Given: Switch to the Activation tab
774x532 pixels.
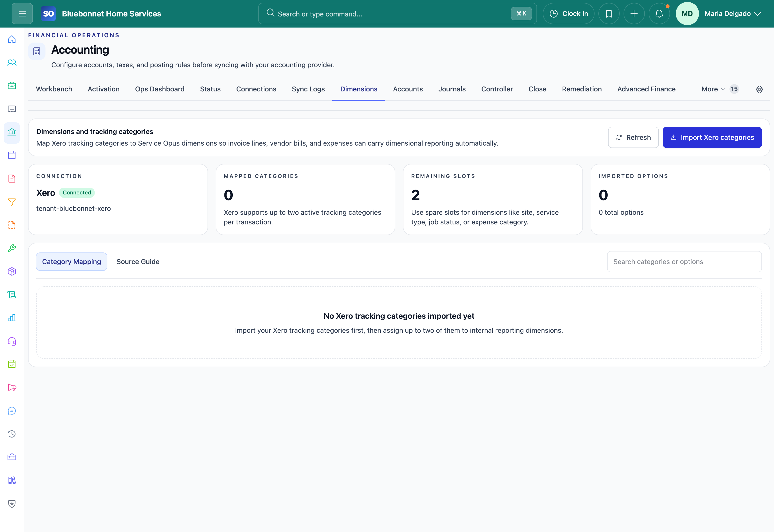Looking at the screenshot, I should pyautogui.click(x=104, y=89).
